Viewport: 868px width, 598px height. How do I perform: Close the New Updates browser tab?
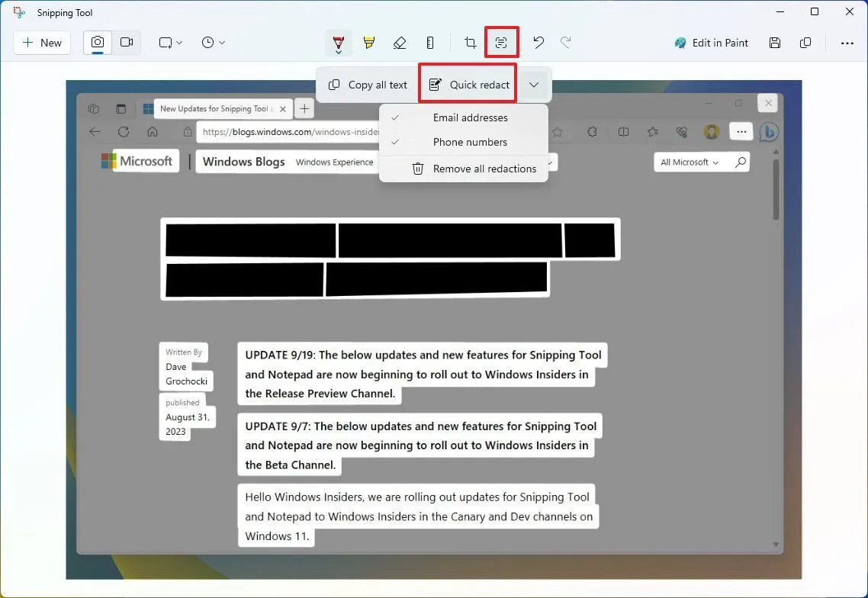click(283, 109)
